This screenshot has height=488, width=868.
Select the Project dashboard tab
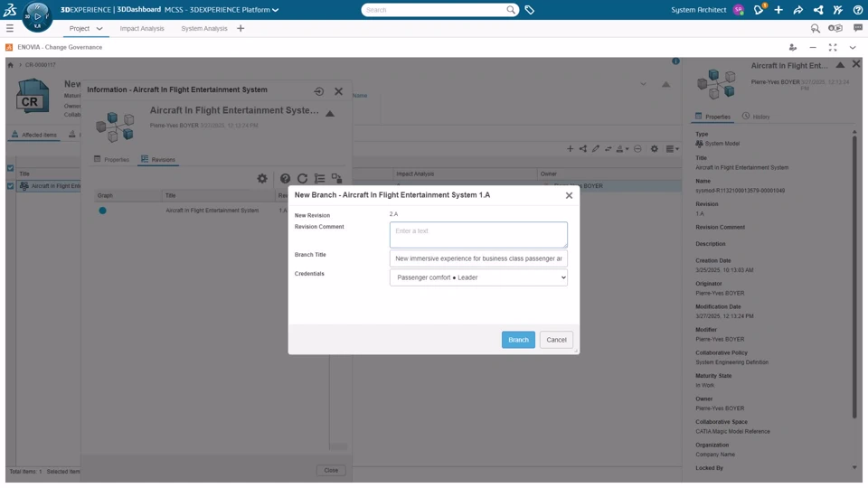[80, 28]
